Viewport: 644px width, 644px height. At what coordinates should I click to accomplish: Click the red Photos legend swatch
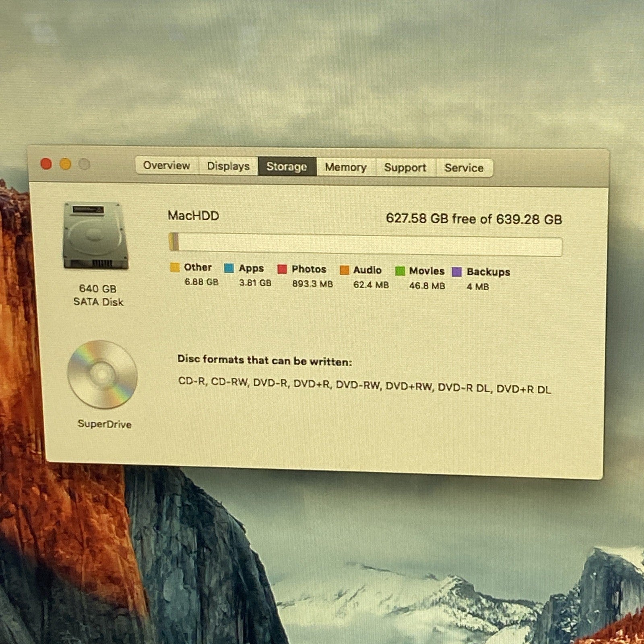tap(282, 269)
